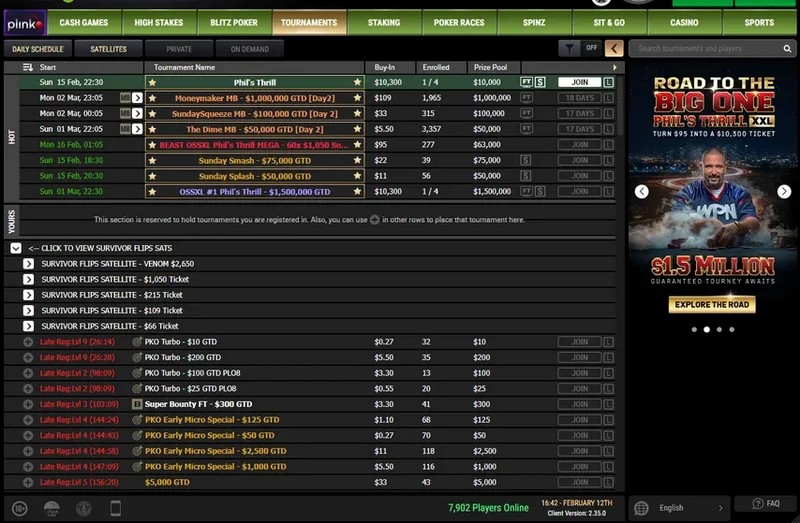Expand the Moneymaker MB tournament row arrow
Viewport: 800px width, 523px height.
coord(137,98)
